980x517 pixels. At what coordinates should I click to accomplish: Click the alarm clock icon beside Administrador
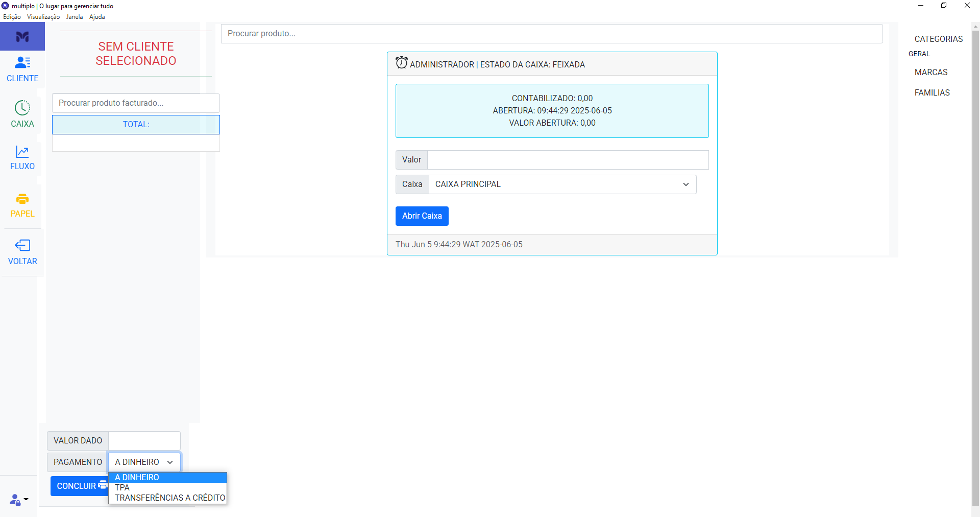[x=402, y=63]
